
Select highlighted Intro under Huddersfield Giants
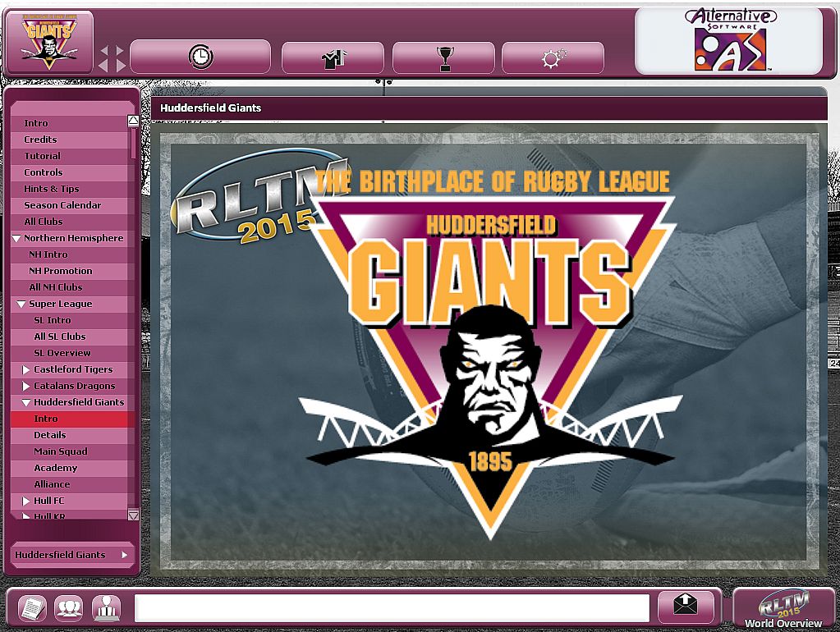click(x=69, y=419)
